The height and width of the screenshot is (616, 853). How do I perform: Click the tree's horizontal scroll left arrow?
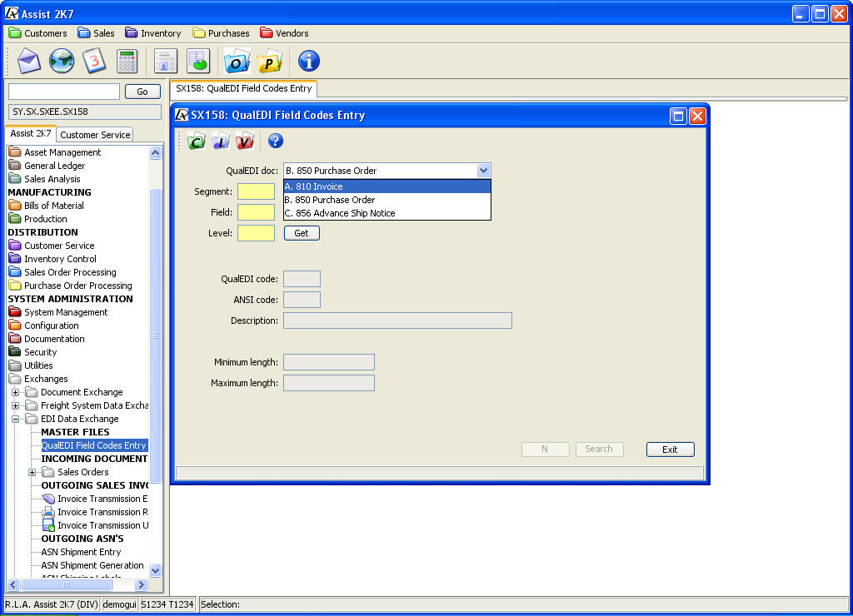(13, 585)
